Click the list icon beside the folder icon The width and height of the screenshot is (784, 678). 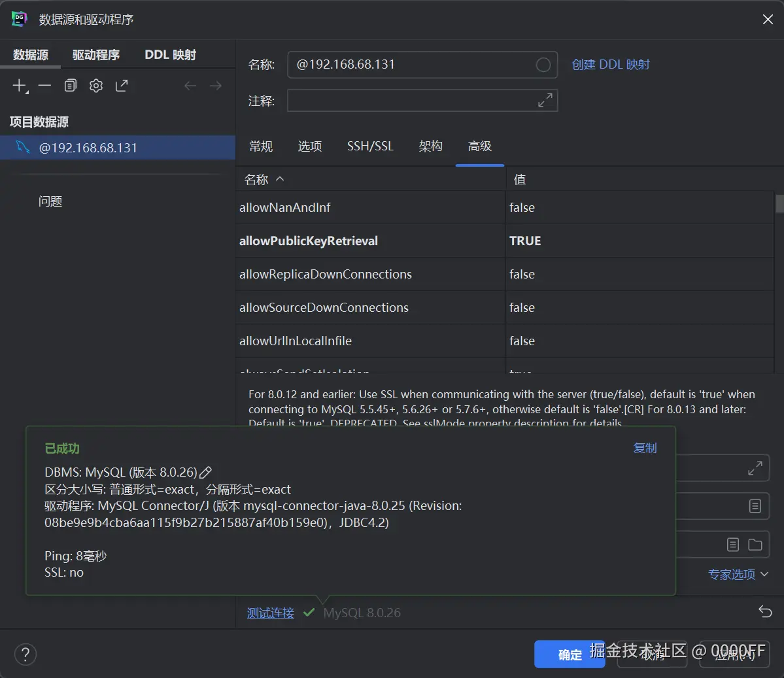point(732,545)
